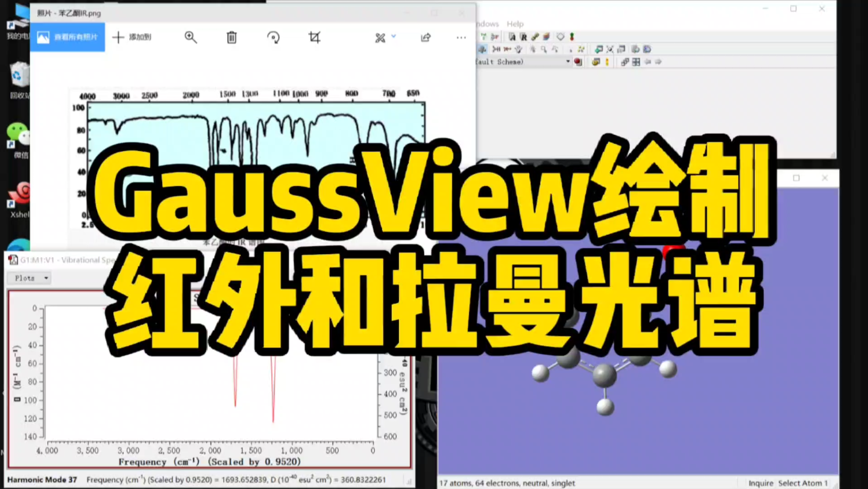Click the right arrow icon in GaussView toolbar
Screen dimensions: 868x489
pos(658,61)
